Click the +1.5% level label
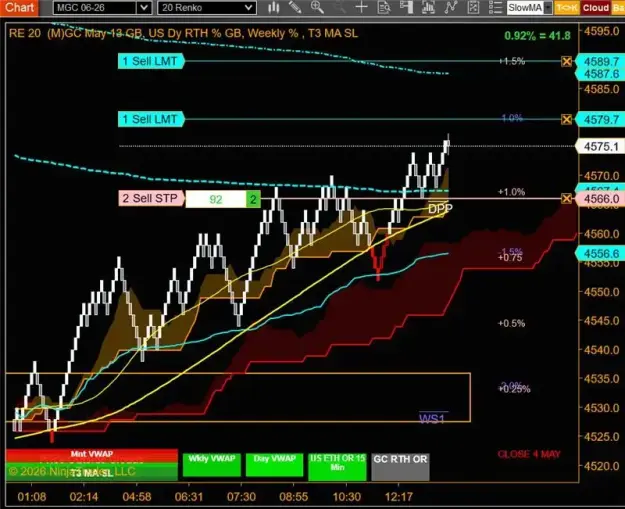The width and height of the screenshot is (625, 509). coord(512,61)
